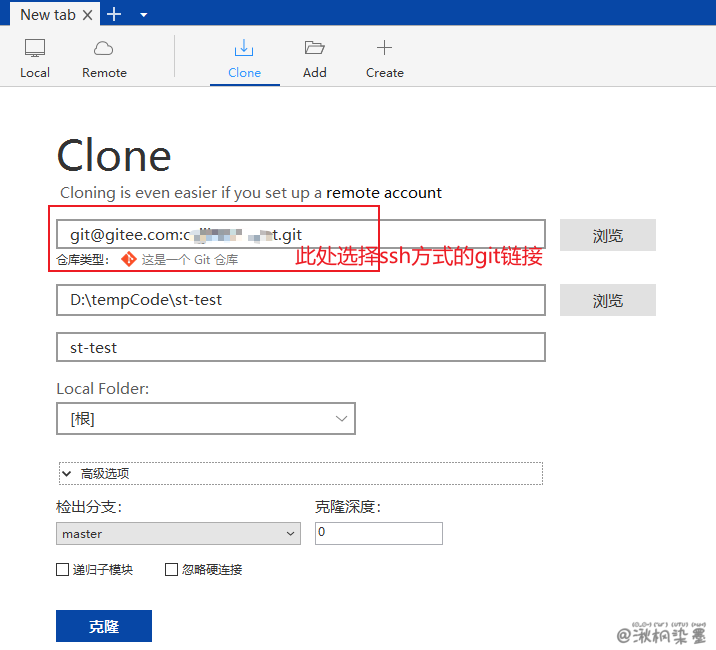Select the Clone toolbar icon

pos(244,58)
